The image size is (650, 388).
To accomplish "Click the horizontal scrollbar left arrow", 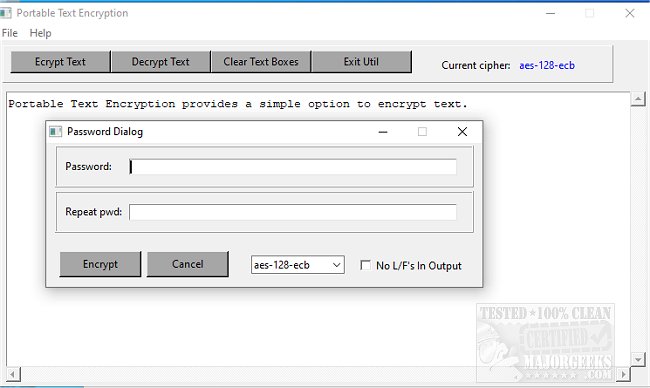I will (x=13, y=374).
